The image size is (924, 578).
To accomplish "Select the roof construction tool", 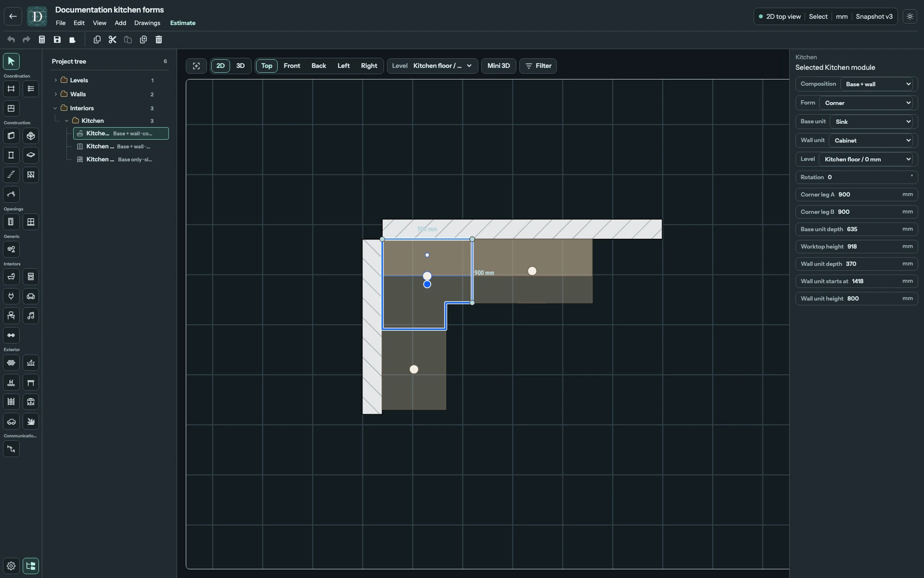I will [x=11, y=194].
